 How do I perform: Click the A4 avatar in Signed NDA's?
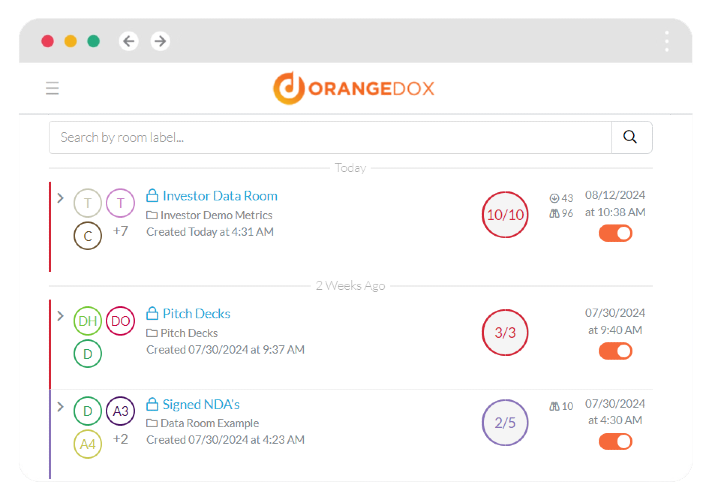click(88, 444)
